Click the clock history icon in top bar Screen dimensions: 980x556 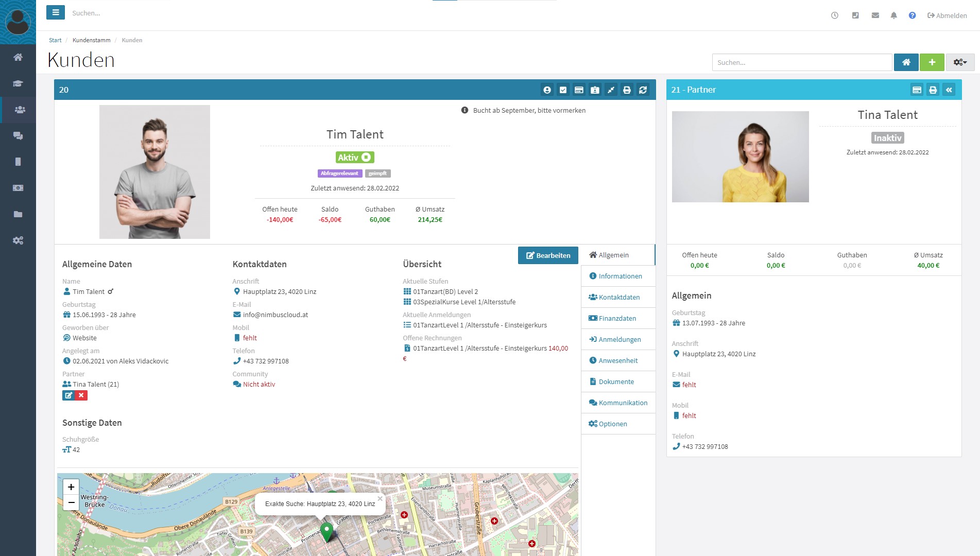click(835, 15)
